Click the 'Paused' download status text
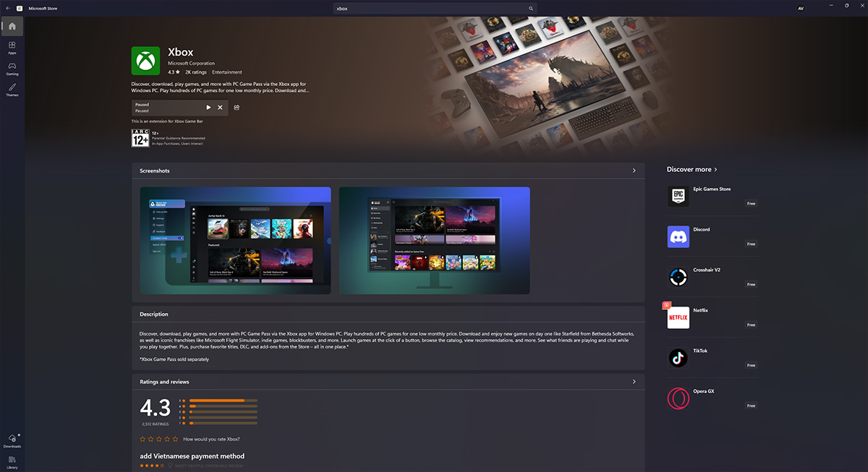The height and width of the screenshot is (472, 868). (142, 105)
